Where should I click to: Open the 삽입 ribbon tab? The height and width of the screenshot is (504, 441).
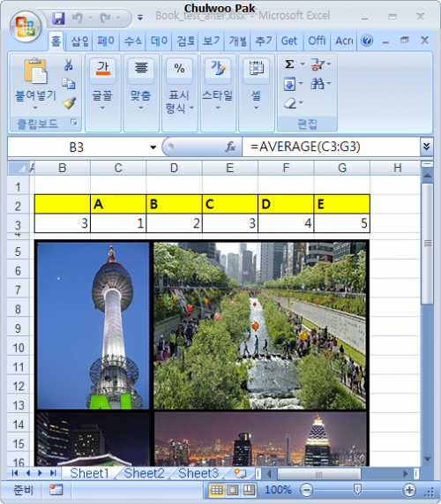[x=79, y=41]
